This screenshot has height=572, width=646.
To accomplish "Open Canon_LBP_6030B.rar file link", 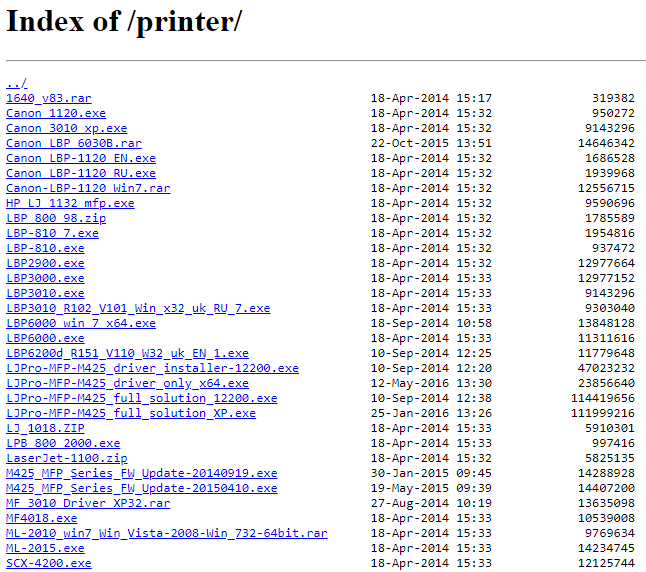I will coord(73,143).
